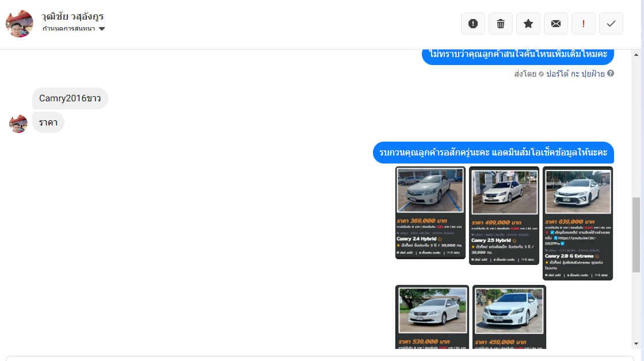Viewport: 644px width, 361px height.
Task: Click the chat vertical scrollbar thumb
Action: click(x=636, y=234)
